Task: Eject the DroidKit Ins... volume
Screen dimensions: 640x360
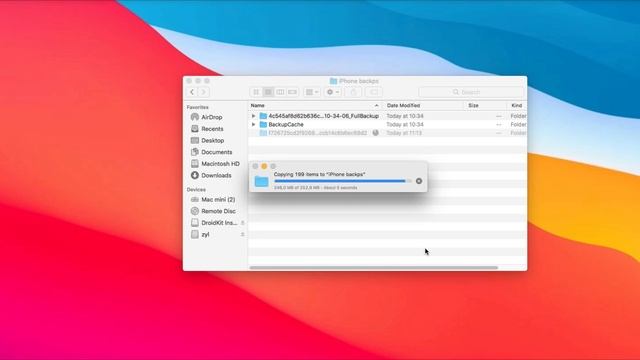Action: (x=242, y=223)
